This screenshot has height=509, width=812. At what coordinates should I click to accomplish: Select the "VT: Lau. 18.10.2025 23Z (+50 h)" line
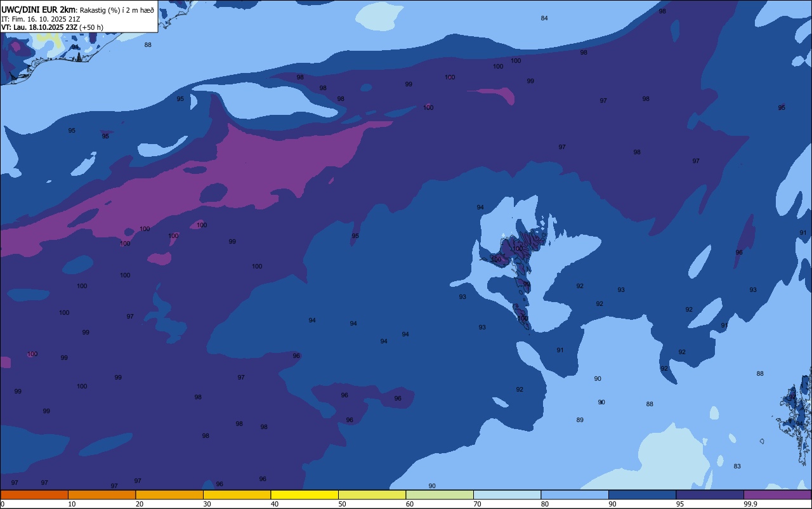pyautogui.click(x=52, y=27)
